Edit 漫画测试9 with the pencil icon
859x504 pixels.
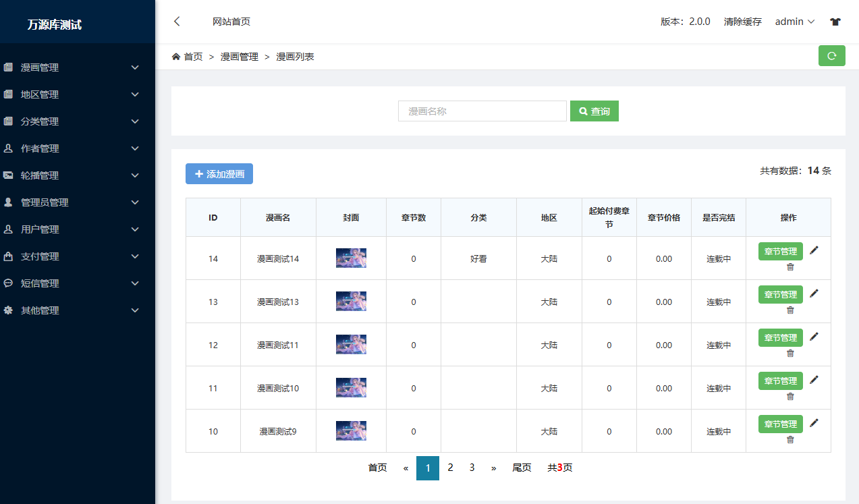point(814,423)
